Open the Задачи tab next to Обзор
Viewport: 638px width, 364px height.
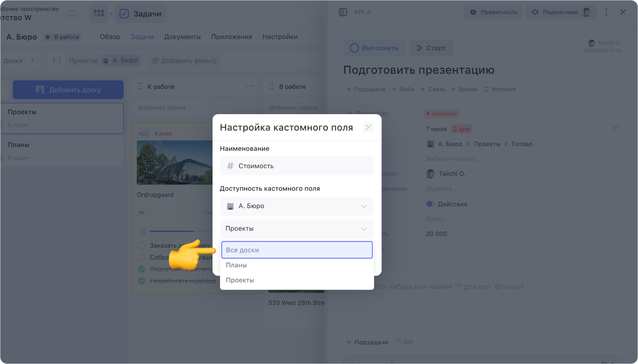(x=142, y=37)
